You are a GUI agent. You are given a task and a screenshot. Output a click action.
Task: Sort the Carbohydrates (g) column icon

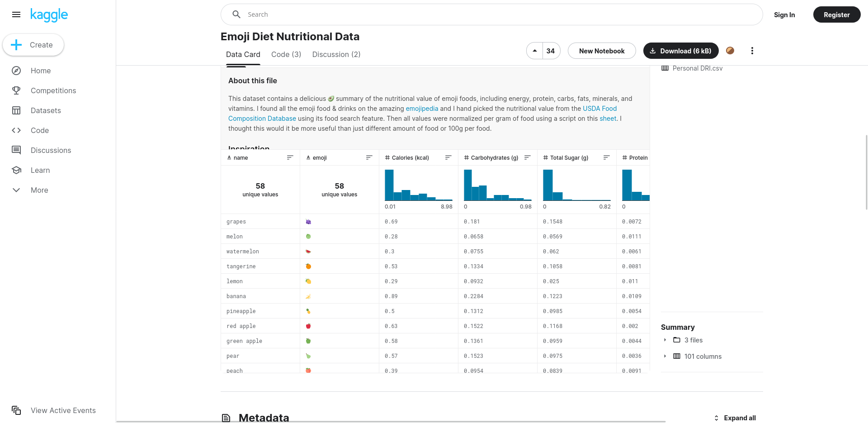click(528, 157)
